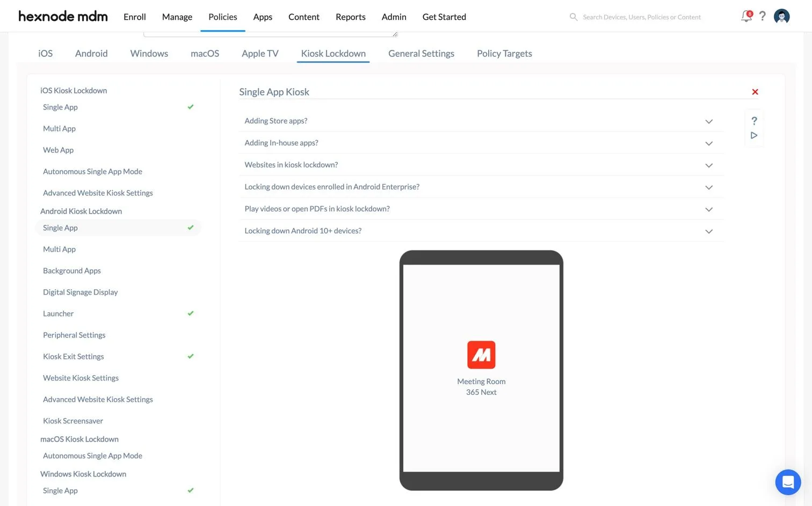Open the Apps menu
The width and height of the screenshot is (812, 506).
coord(263,17)
